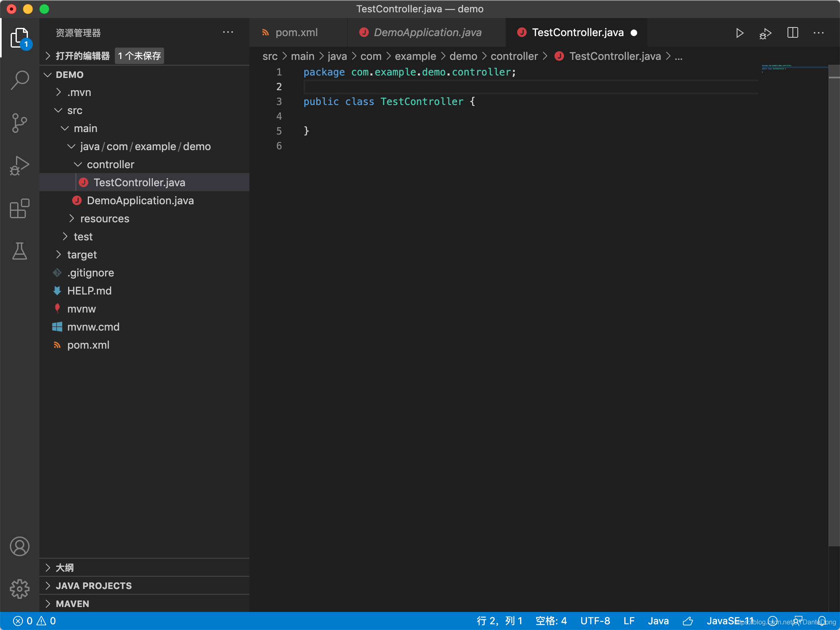This screenshot has width=840, height=630.
Task: Click the 1 个未保存 unsaved badge
Action: click(x=139, y=56)
